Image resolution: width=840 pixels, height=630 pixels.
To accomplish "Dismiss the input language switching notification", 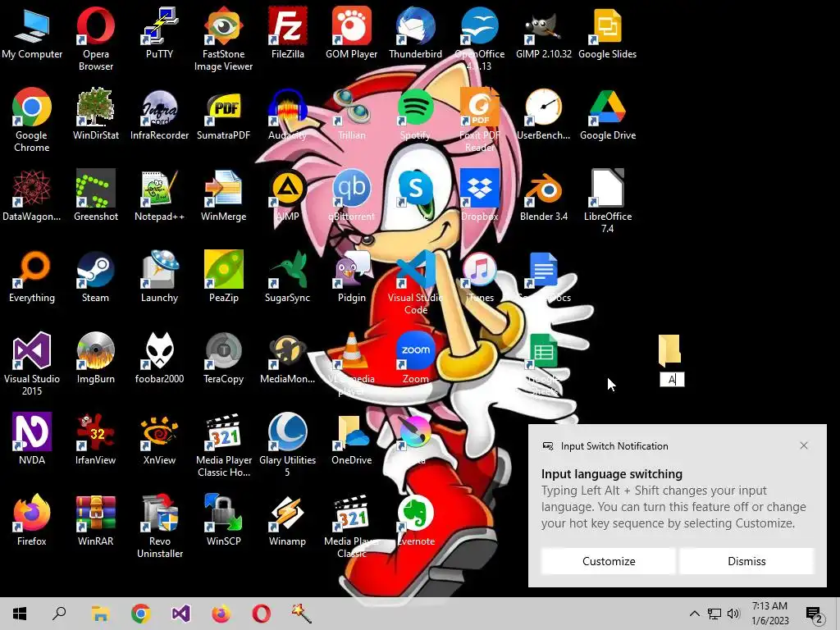I will (746, 561).
